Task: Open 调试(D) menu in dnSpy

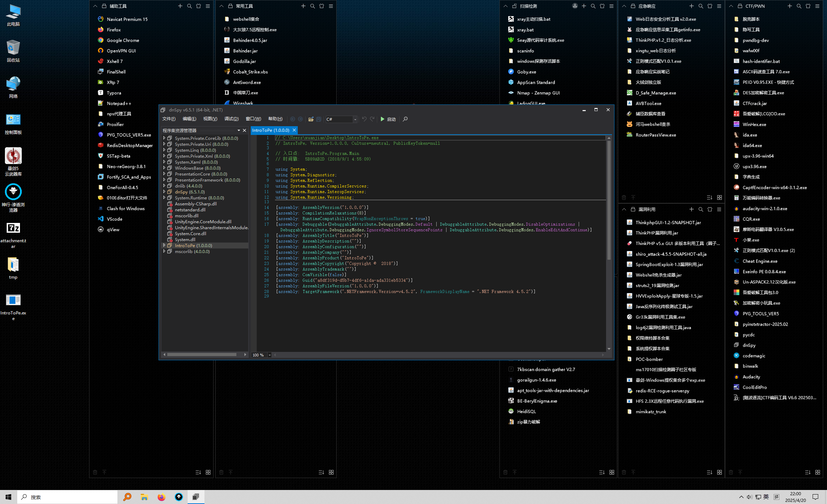Action: pos(231,119)
